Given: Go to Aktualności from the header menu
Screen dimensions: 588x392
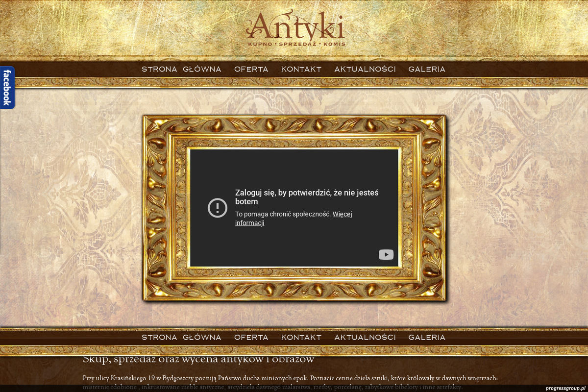Looking at the screenshot, I should coord(365,69).
